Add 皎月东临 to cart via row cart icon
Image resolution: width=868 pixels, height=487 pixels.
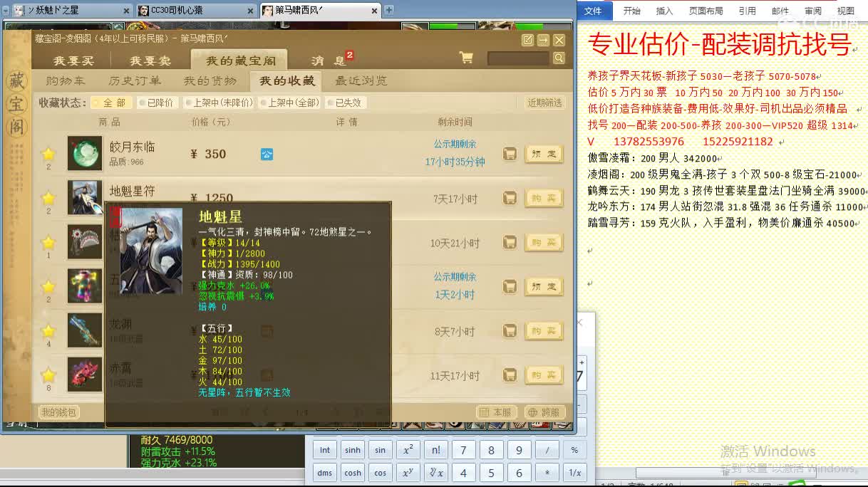coord(510,154)
